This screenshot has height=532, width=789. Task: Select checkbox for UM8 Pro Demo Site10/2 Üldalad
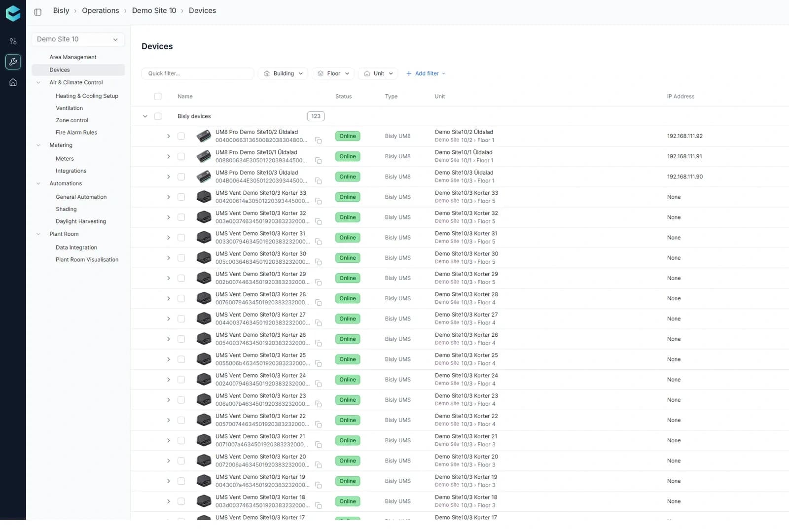(181, 136)
